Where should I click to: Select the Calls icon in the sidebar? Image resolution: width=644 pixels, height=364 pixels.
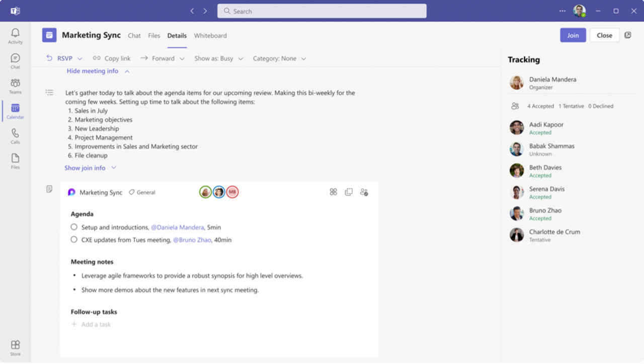(15, 135)
